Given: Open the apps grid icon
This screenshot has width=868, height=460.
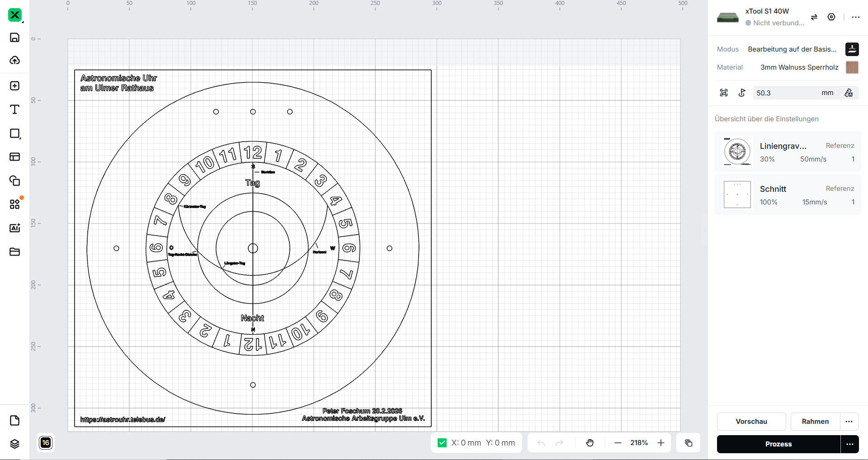Looking at the screenshot, I should 14,204.
